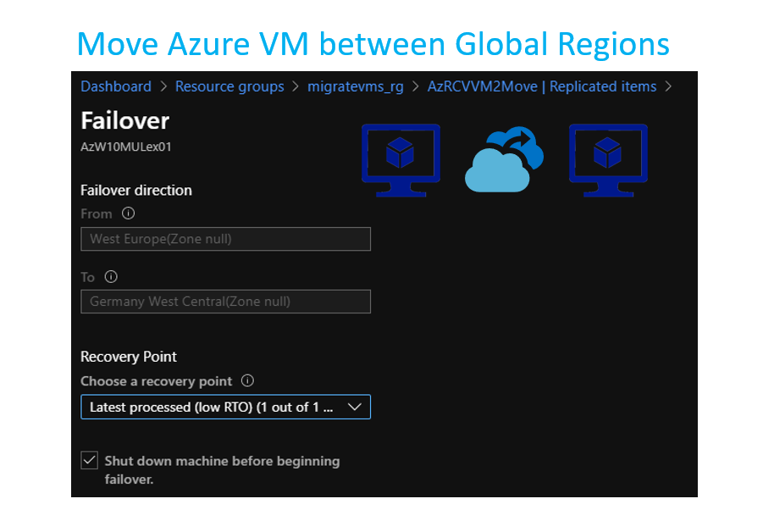This screenshot has height=532, width=763.
Task: Open the Dashboard breadcrumb link
Action: 116,86
